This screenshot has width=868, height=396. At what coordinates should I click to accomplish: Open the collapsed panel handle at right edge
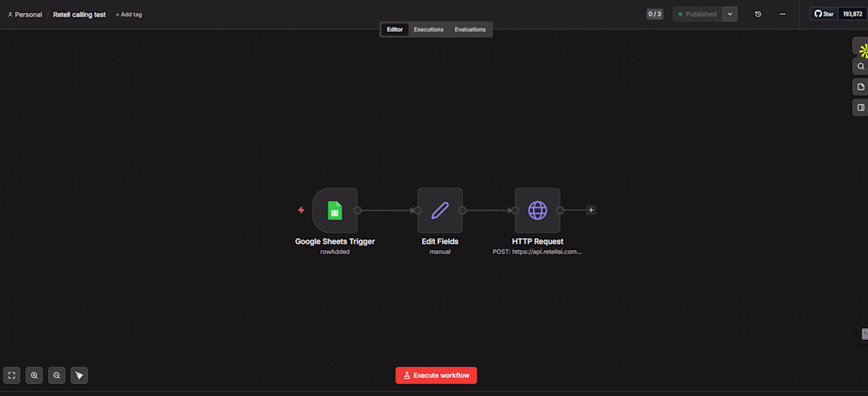pos(864,334)
